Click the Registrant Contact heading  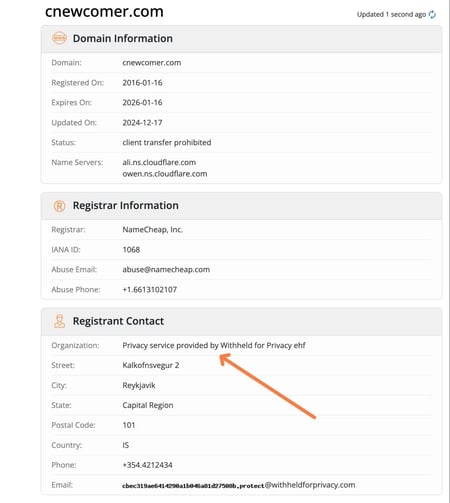(118, 321)
